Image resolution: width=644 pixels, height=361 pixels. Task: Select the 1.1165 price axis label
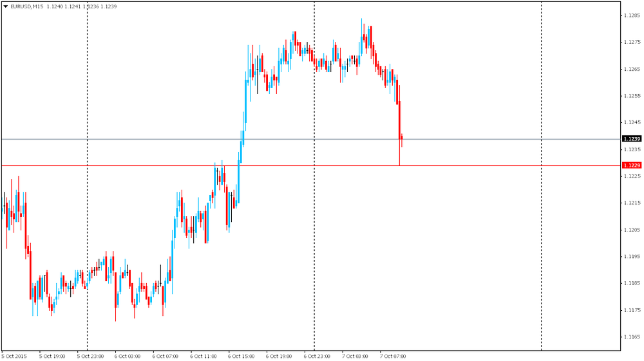[631, 337]
